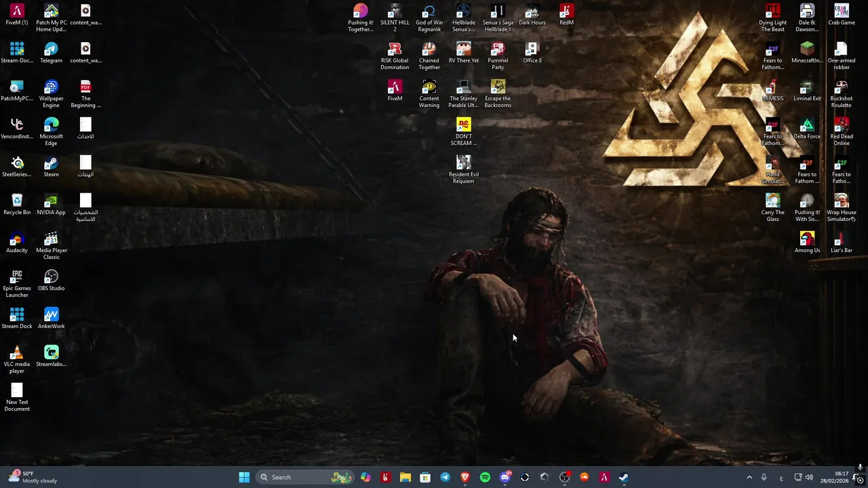Select the Escape the Backrooms icon

[x=498, y=95]
